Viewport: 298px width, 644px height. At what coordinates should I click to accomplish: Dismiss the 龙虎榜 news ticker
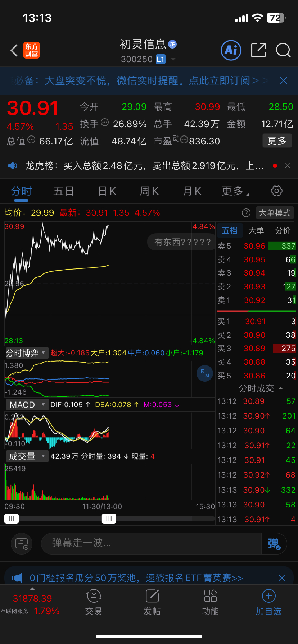coord(287,166)
